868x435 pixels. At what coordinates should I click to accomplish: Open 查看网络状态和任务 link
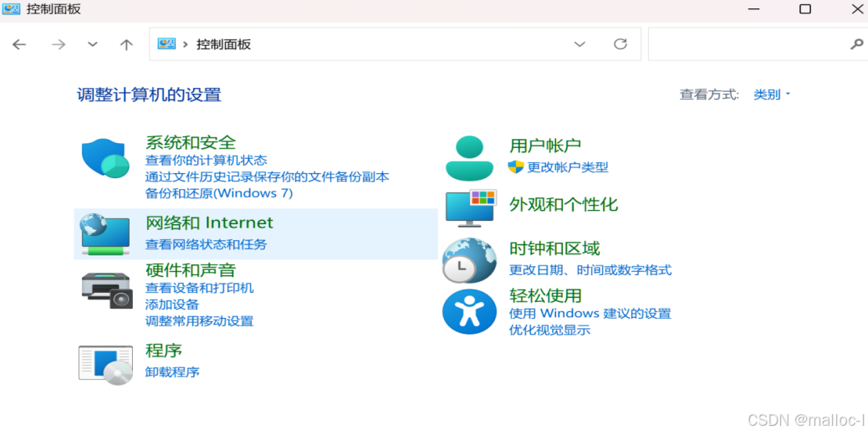206,244
